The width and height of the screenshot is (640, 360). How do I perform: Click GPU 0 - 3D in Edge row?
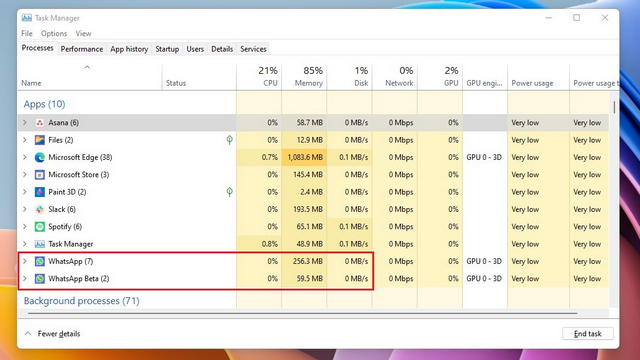click(484, 157)
